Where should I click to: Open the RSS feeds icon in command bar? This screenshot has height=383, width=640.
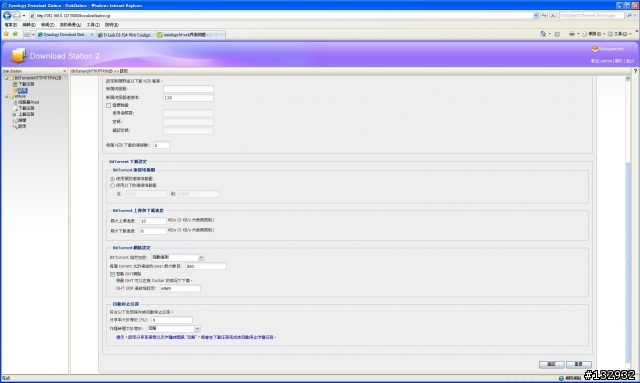557,34
